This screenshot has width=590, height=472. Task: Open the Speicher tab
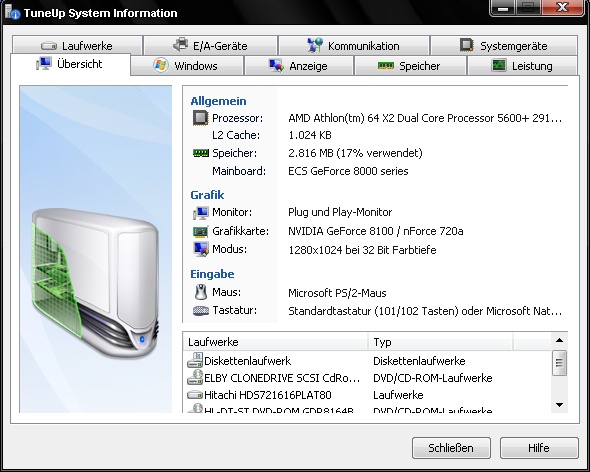point(410,66)
